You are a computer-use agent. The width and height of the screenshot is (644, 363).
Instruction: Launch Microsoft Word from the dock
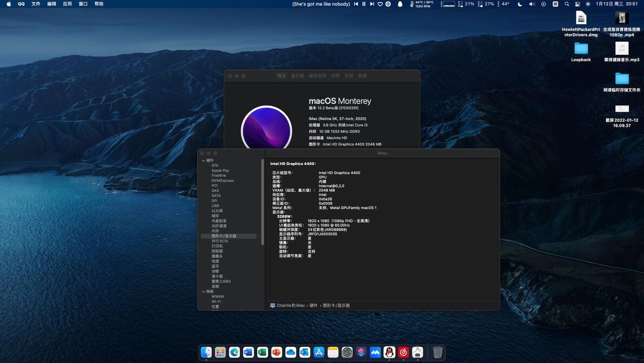(x=248, y=352)
